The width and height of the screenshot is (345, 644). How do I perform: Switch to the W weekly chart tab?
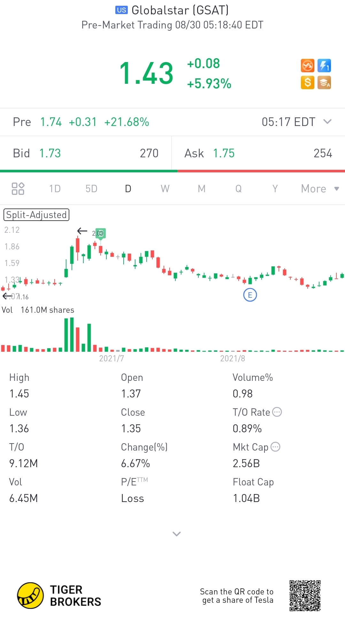tap(165, 189)
